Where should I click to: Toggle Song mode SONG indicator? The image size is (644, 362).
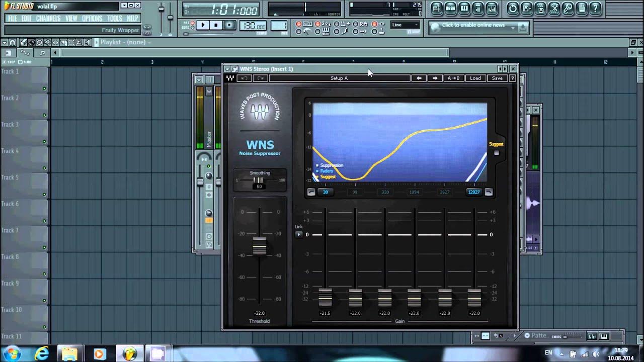(192, 27)
